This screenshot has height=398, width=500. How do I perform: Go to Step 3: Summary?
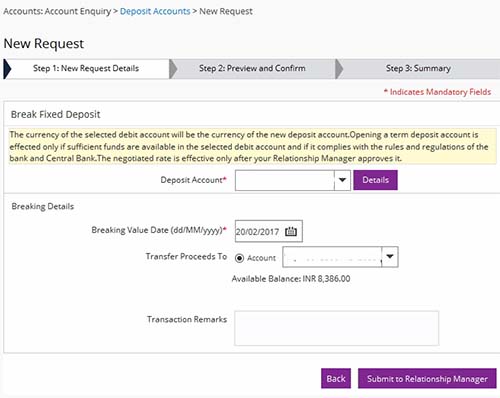418,69
